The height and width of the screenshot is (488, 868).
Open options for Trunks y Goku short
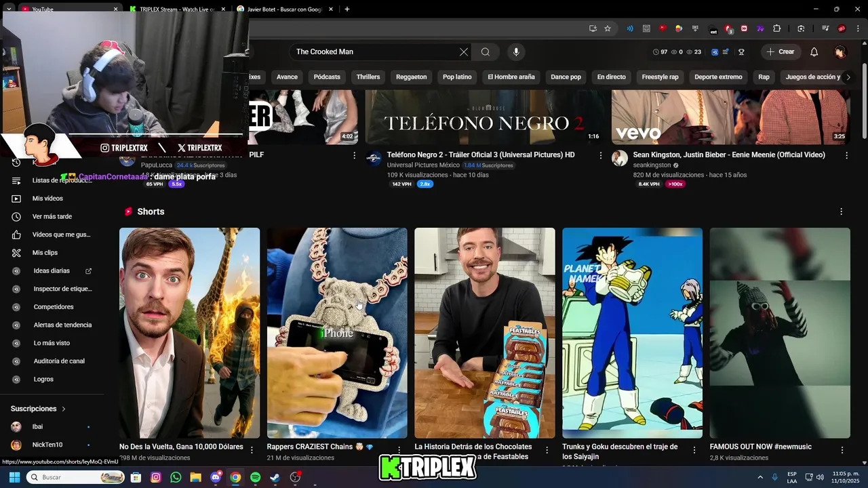(x=694, y=450)
